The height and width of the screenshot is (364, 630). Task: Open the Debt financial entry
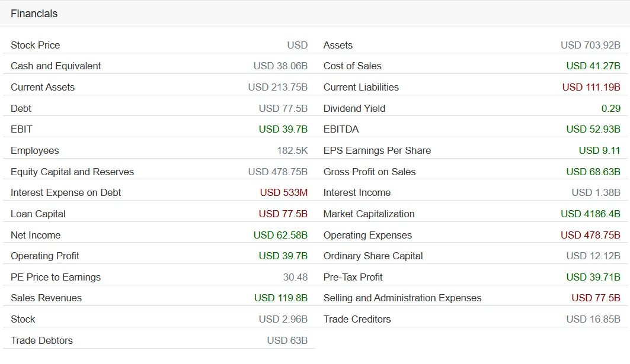click(21, 108)
